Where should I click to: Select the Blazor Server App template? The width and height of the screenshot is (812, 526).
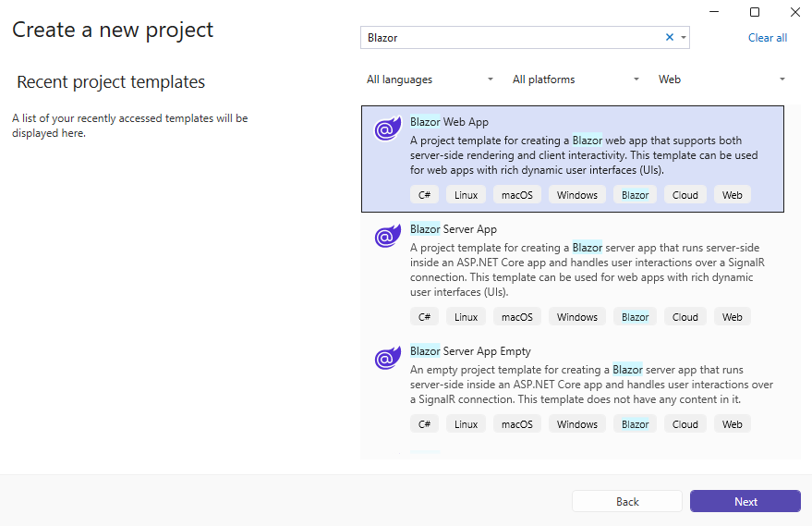tap(572, 273)
